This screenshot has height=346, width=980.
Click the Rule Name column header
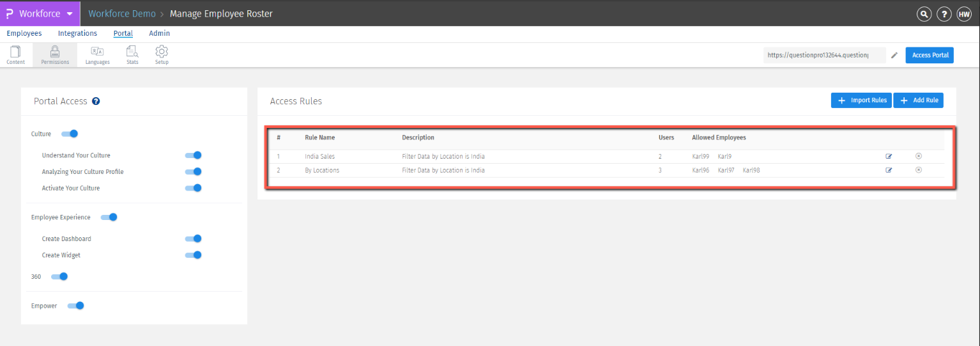pyautogui.click(x=319, y=138)
